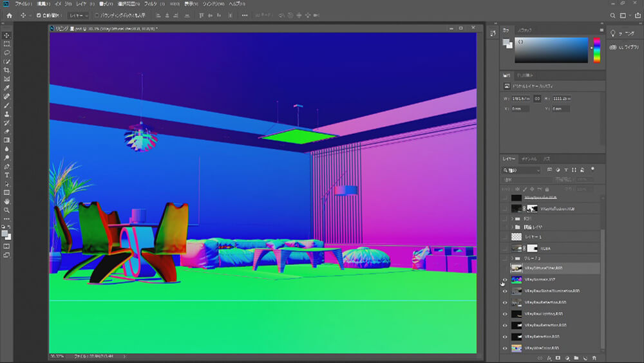Open the layer opacity dropdown
Viewport: 644px width, 363px height.
click(585, 180)
